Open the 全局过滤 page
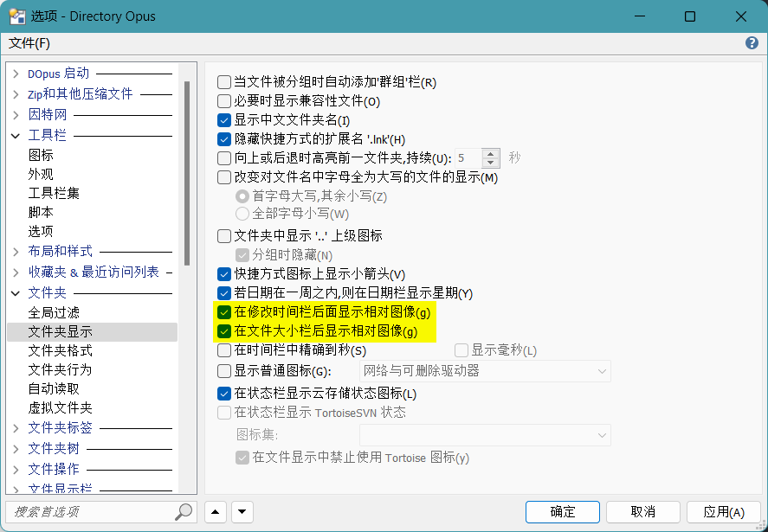Image resolution: width=768 pixels, height=532 pixels. tap(54, 312)
